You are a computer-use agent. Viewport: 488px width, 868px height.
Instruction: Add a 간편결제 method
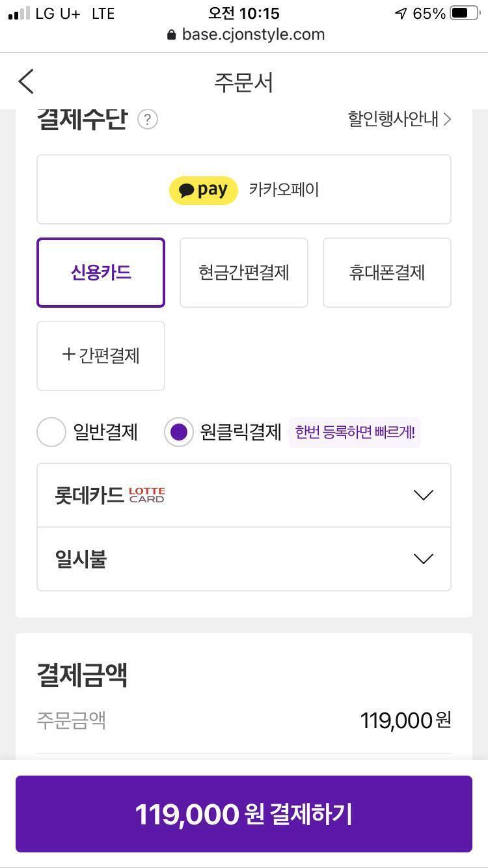pos(101,355)
